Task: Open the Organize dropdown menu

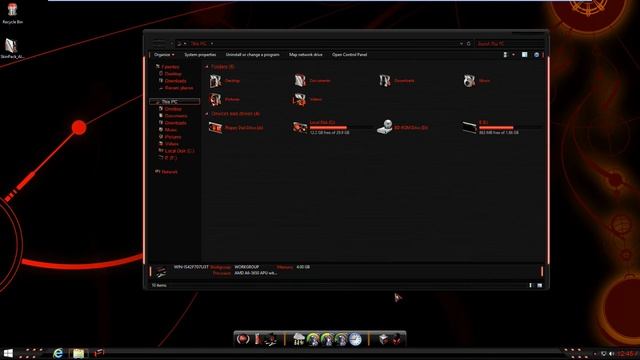Action: click(164, 55)
